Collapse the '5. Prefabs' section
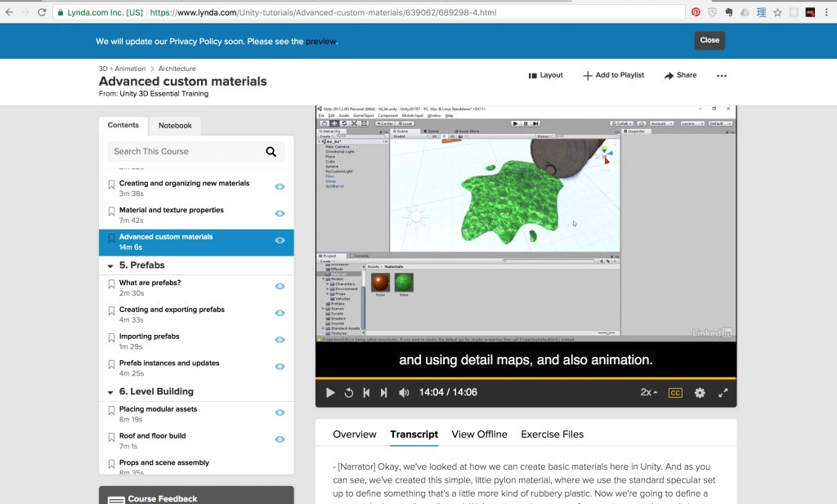 click(110, 266)
